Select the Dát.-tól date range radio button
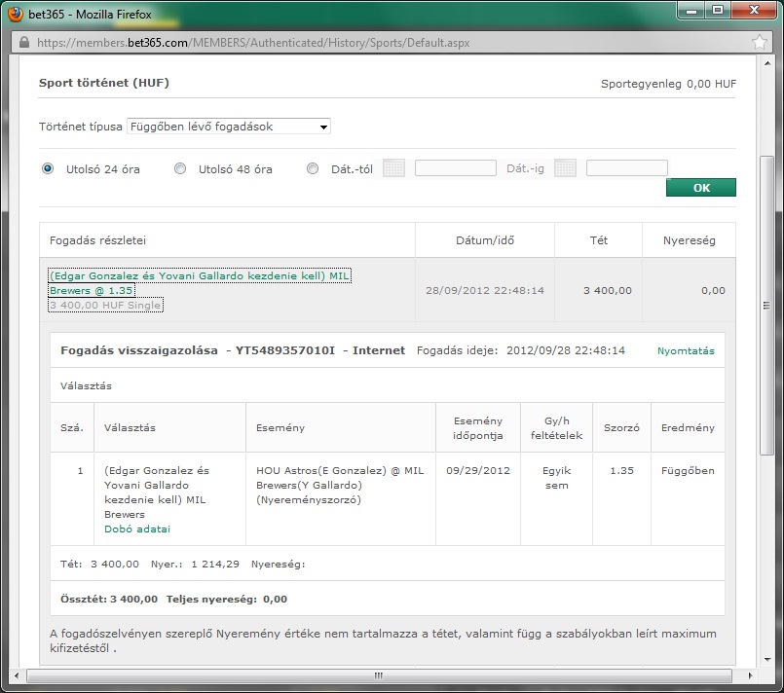This screenshot has height=693, width=784. (313, 168)
